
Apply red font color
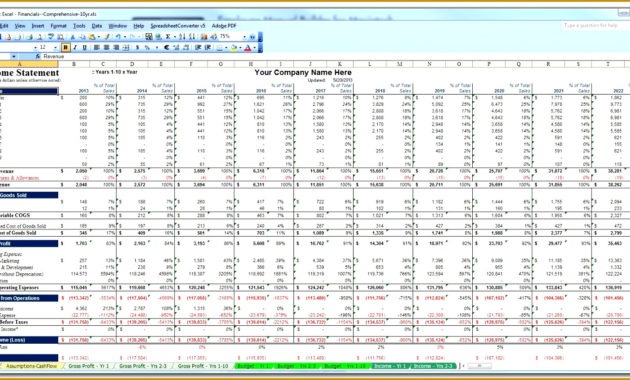click(x=248, y=47)
